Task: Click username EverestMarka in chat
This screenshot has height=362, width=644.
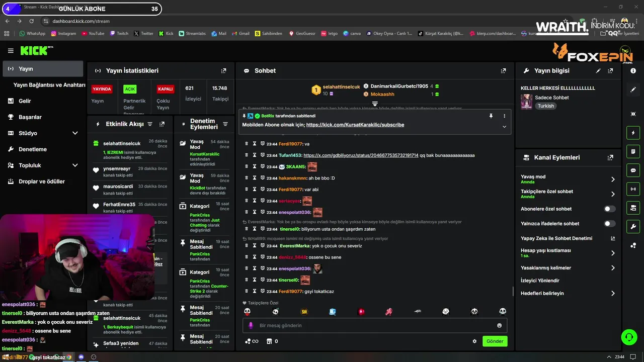Action: 295,246
